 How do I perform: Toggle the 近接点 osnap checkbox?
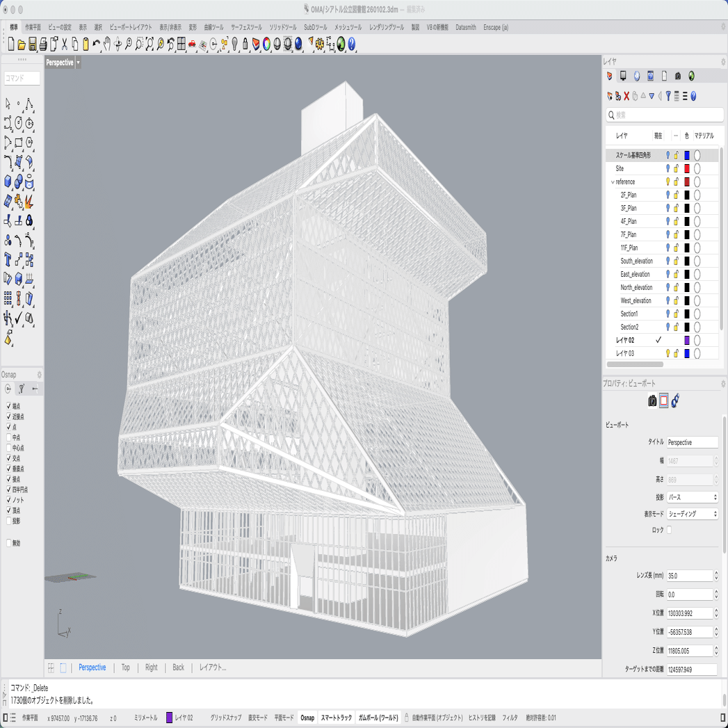pyautogui.click(x=9, y=416)
